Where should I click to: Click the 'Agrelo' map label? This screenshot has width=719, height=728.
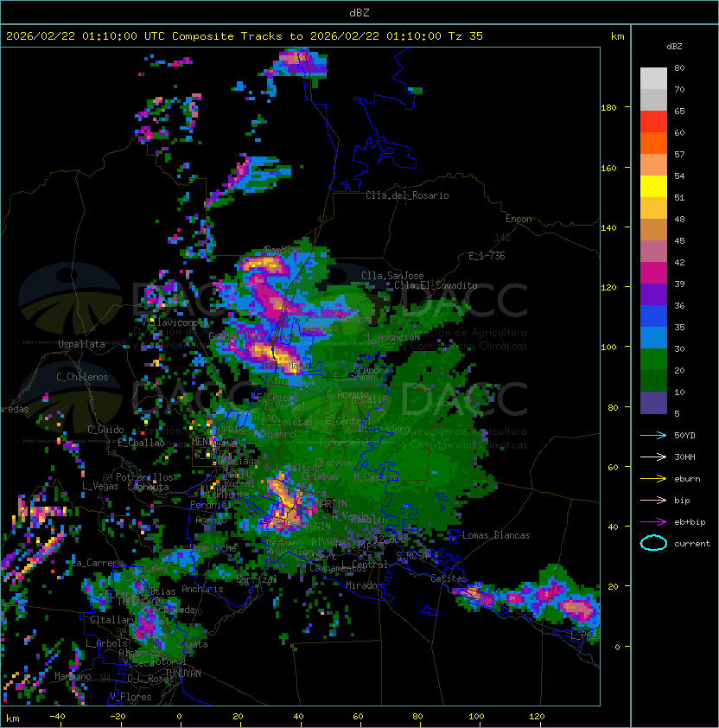point(211,520)
